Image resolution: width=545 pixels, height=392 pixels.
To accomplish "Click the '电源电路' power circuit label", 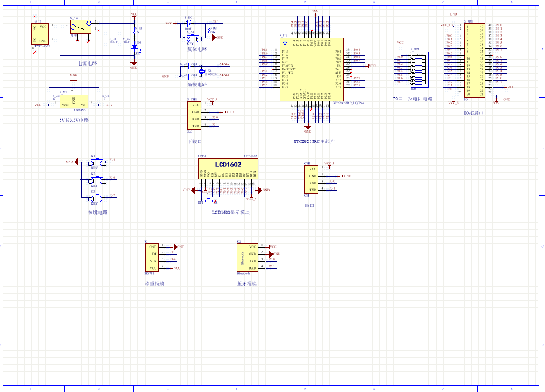I will coord(87,63).
